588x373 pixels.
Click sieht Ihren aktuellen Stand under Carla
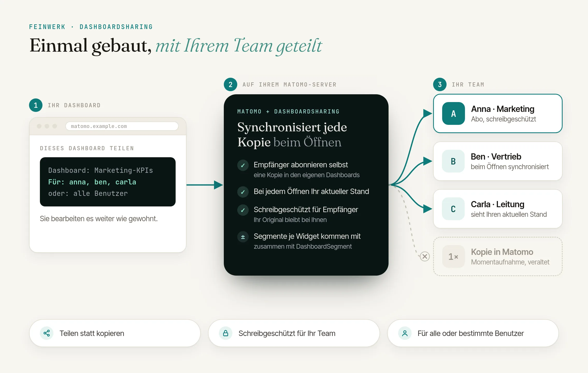(x=509, y=214)
